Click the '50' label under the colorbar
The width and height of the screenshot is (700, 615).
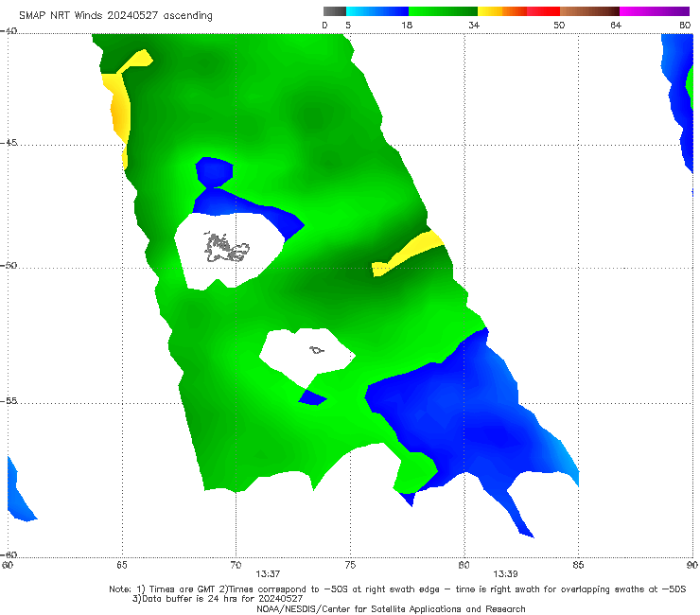click(x=559, y=26)
